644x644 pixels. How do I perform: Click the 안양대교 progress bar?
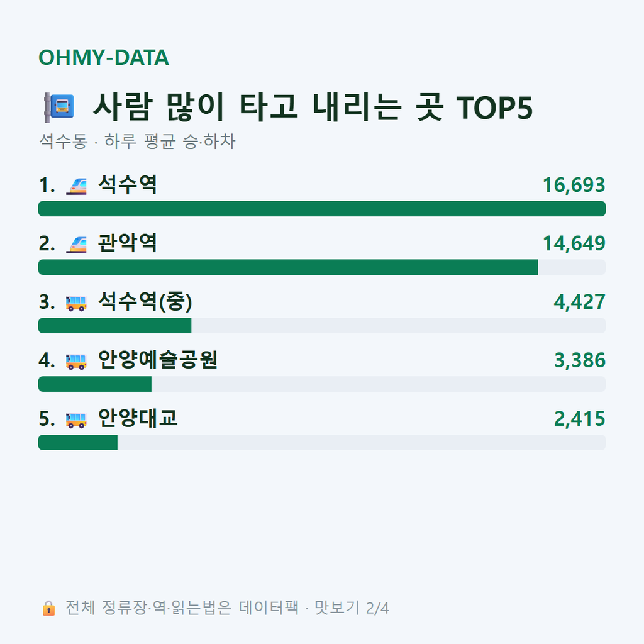coord(322,442)
